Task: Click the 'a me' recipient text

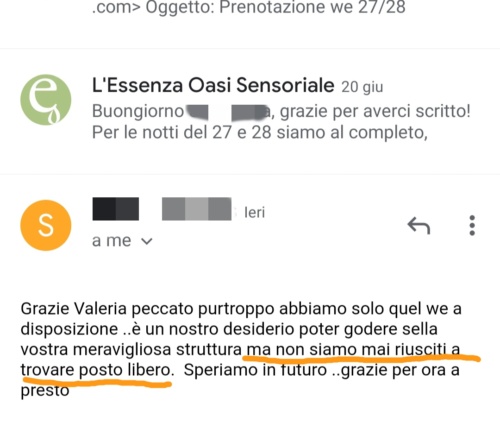Action: [x=112, y=241]
